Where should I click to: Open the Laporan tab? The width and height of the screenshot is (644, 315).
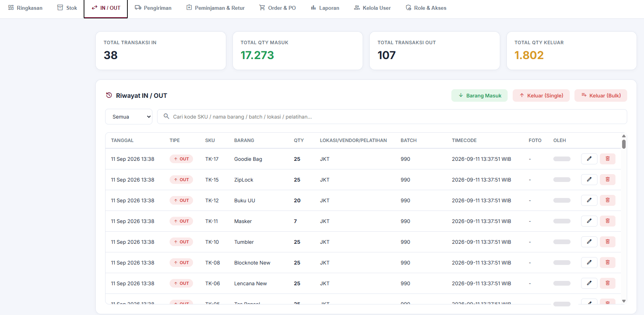tap(325, 8)
